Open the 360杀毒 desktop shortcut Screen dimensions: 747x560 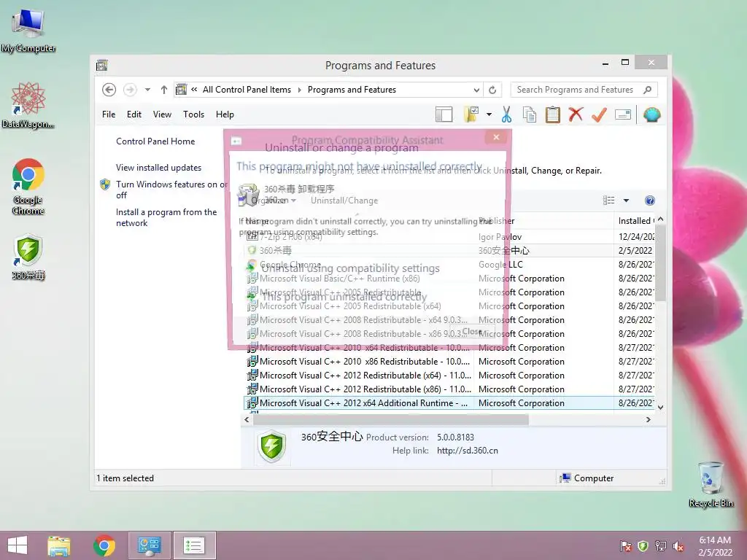coord(28,257)
